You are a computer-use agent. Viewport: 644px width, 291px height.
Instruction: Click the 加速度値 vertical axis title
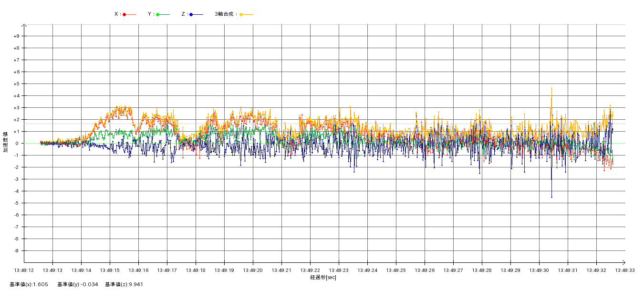(x=6, y=142)
